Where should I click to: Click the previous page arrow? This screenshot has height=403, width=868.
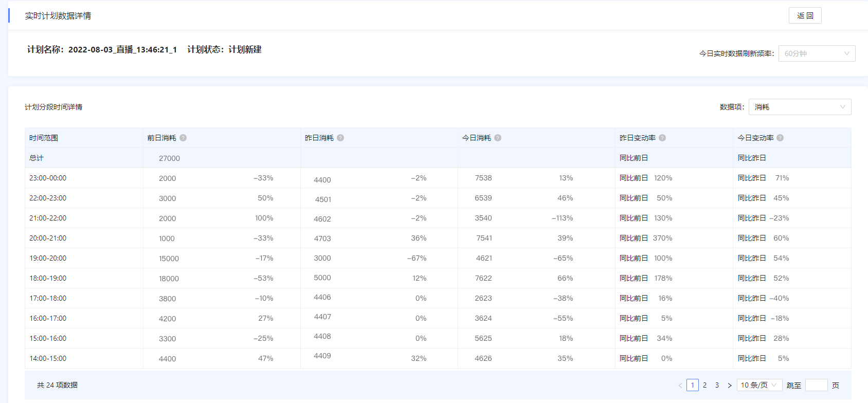pos(680,385)
